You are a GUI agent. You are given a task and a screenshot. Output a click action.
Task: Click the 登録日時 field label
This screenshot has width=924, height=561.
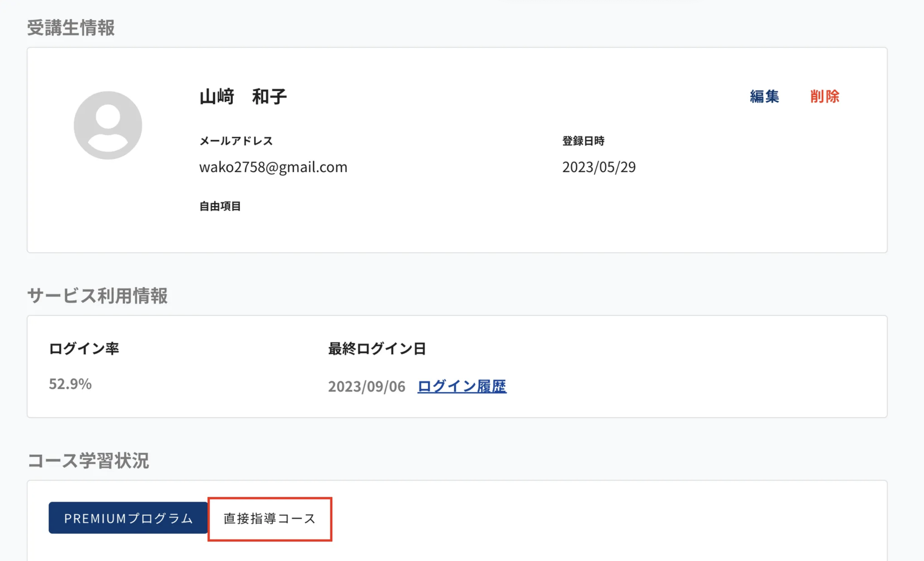click(x=583, y=141)
